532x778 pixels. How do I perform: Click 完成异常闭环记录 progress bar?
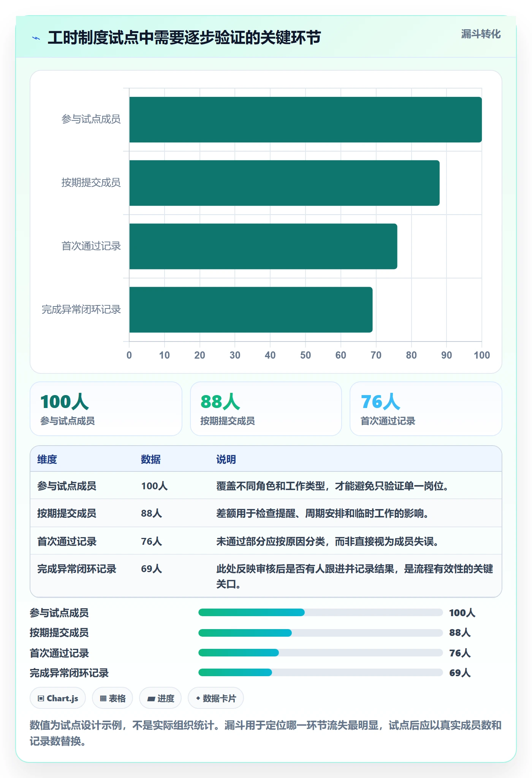click(321, 672)
